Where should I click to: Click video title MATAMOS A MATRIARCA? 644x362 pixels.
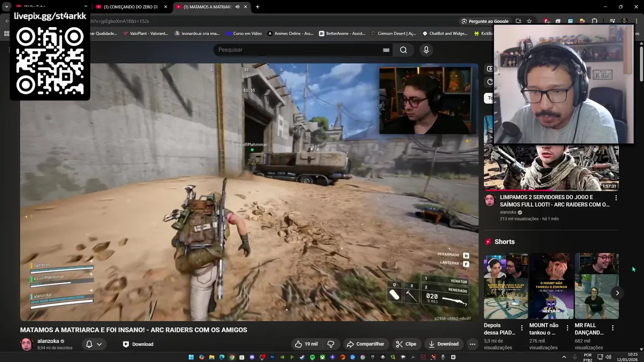pos(133,330)
